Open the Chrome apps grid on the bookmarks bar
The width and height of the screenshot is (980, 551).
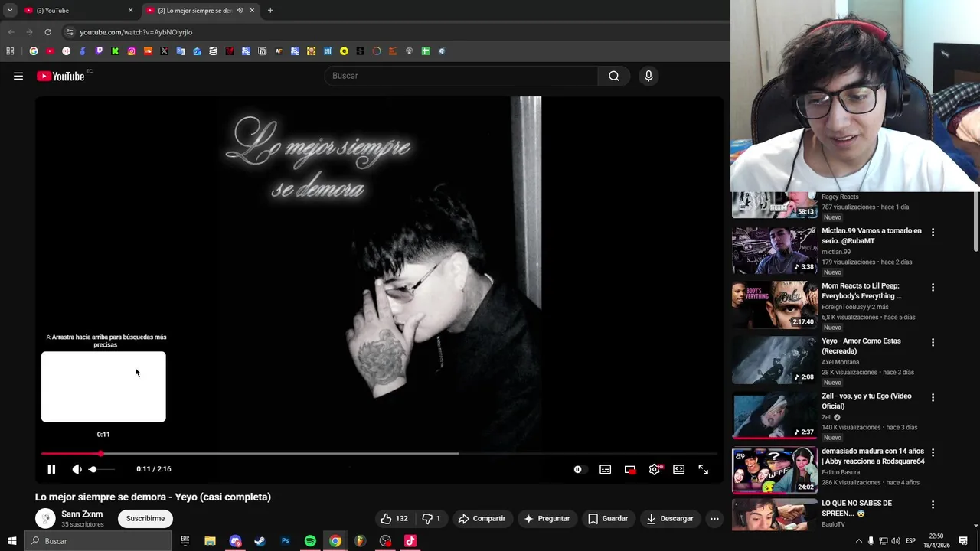[10, 51]
